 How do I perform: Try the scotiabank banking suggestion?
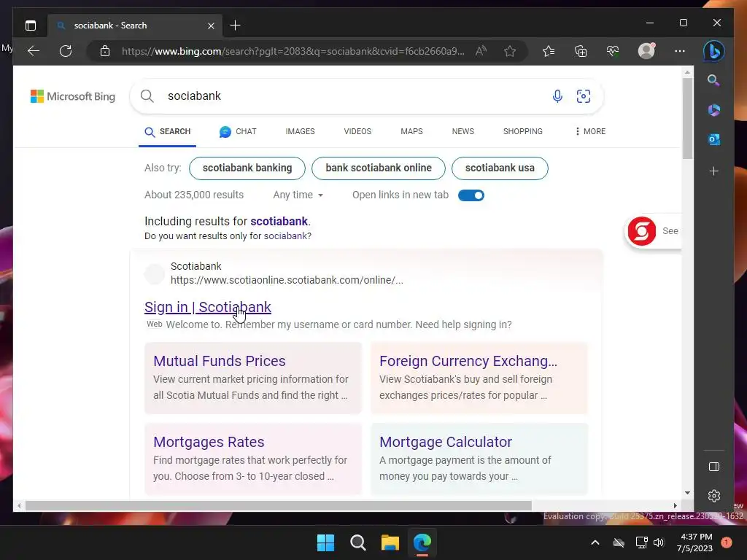pos(247,168)
